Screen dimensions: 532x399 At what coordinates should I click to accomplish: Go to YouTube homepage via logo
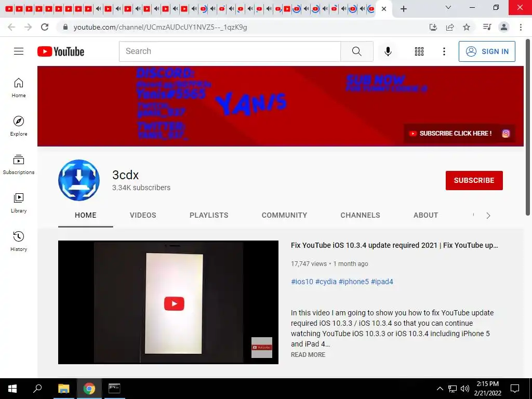tap(61, 51)
